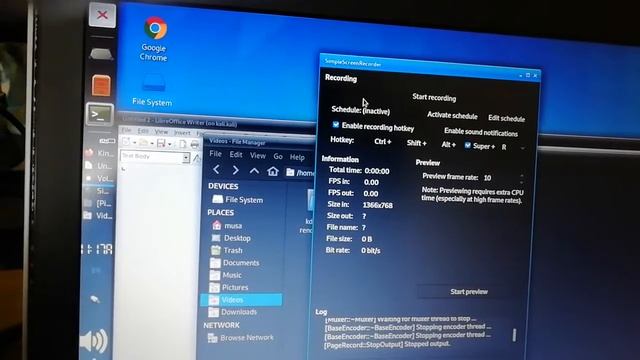
Task: Open Pictures in the Places sidebar
Action: click(x=229, y=287)
